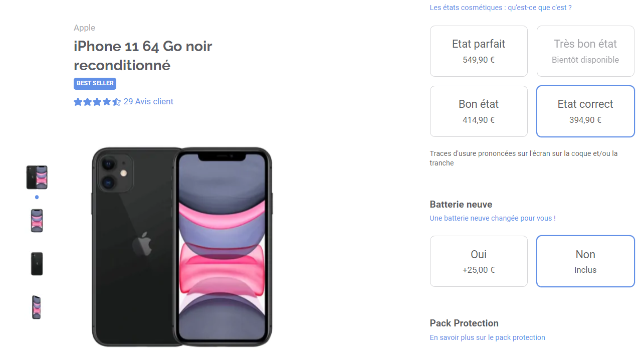
Task: Open the 29 Avis client reviews link
Action: (148, 102)
